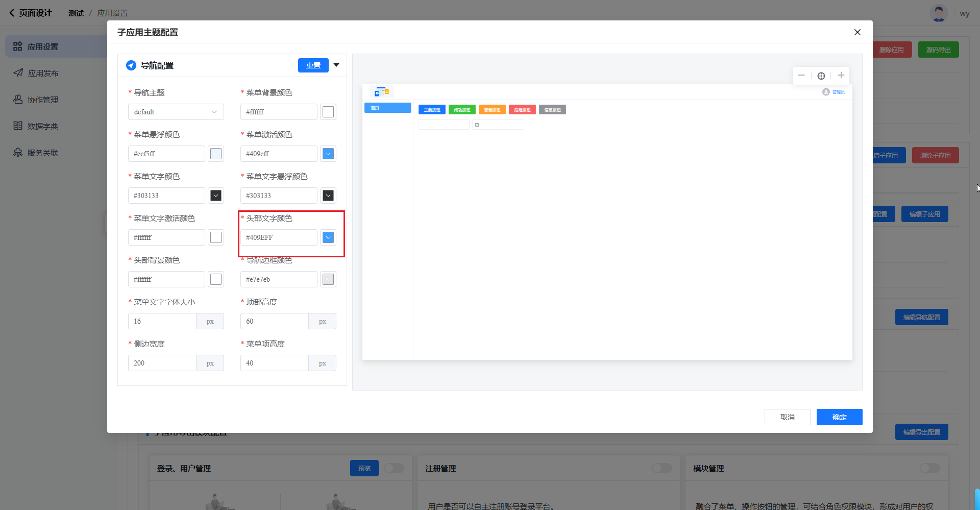The width and height of the screenshot is (980, 510).
Task: Click the 测试 breadcrumb item
Action: coord(76,13)
